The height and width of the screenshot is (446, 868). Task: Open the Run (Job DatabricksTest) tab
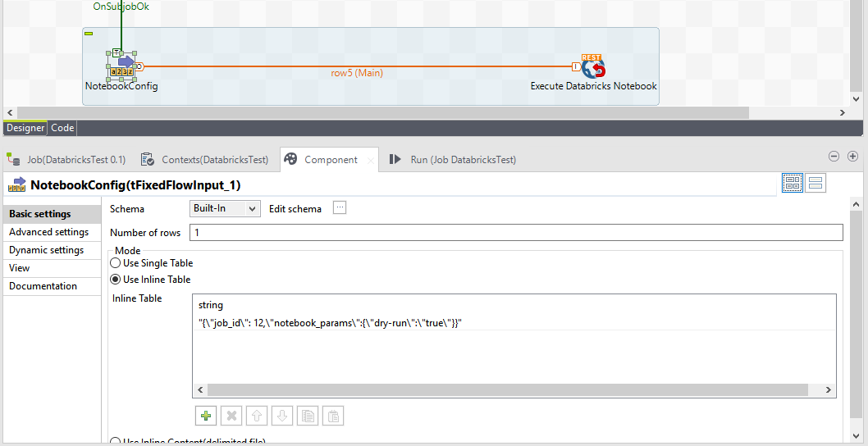coord(453,159)
